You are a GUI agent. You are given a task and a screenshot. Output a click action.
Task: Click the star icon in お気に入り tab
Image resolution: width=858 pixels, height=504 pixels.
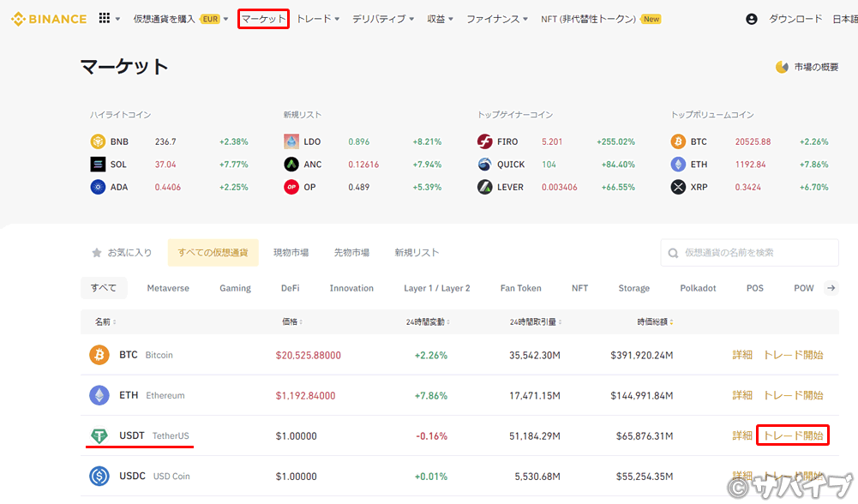click(97, 253)
